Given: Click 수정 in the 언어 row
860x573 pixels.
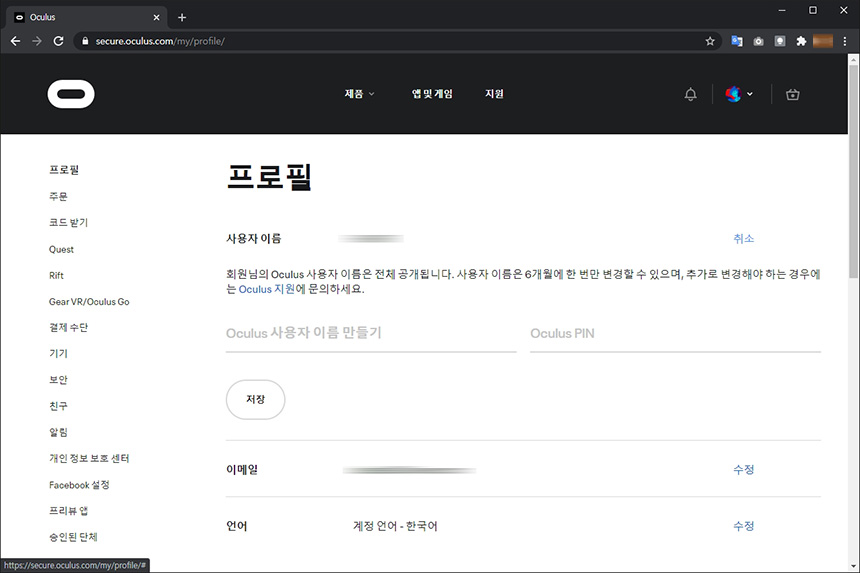Looking at the screenshot, I should point(744,526).
